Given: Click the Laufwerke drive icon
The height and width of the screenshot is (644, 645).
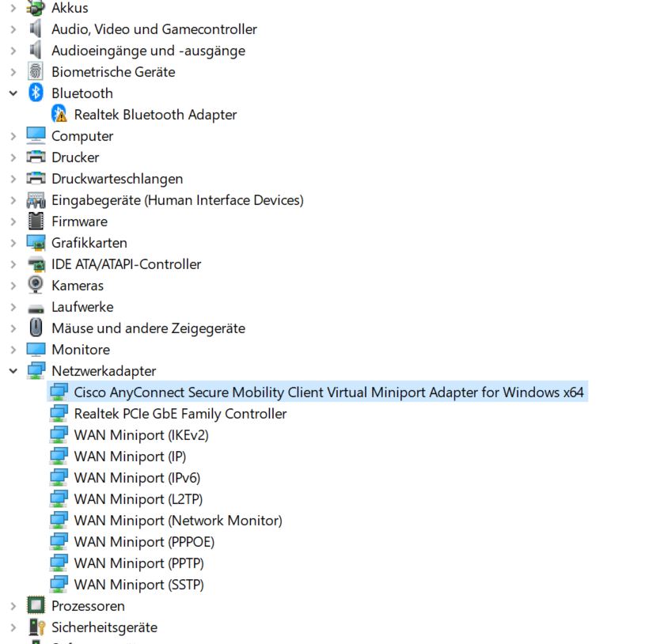Looking at the screenshot, I should click(36, 309).
